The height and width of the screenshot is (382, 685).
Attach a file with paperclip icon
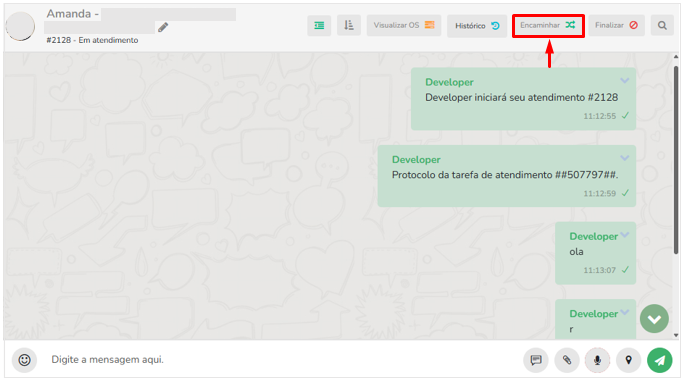click(x=567, y=360)
